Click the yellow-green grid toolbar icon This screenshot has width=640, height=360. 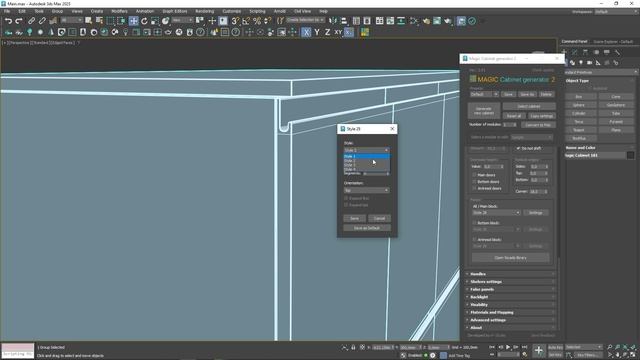364,32
